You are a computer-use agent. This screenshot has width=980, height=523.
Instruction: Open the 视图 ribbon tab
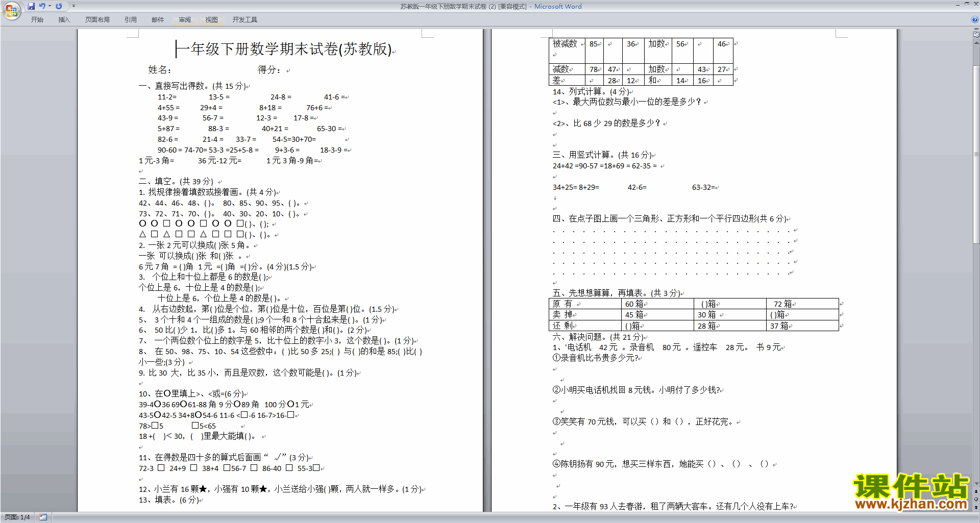click(x=212, y=19)
